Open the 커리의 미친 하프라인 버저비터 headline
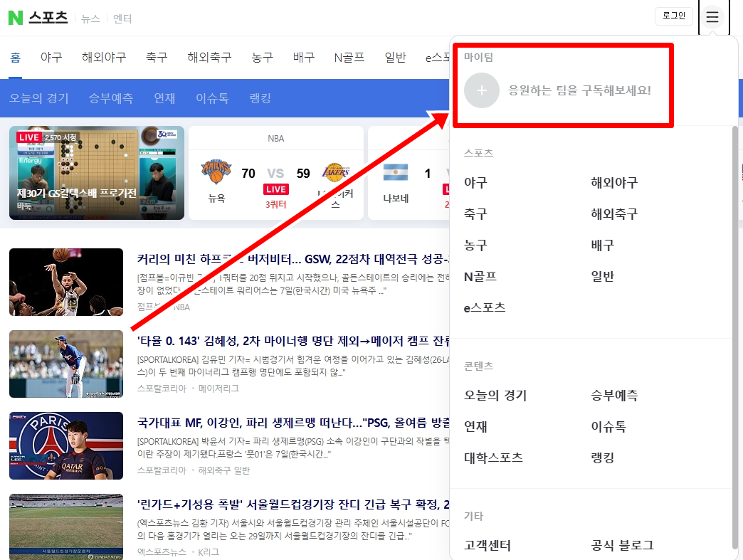Screen dimensions: 743x560 pyautogui.click(x=293, y=259)
